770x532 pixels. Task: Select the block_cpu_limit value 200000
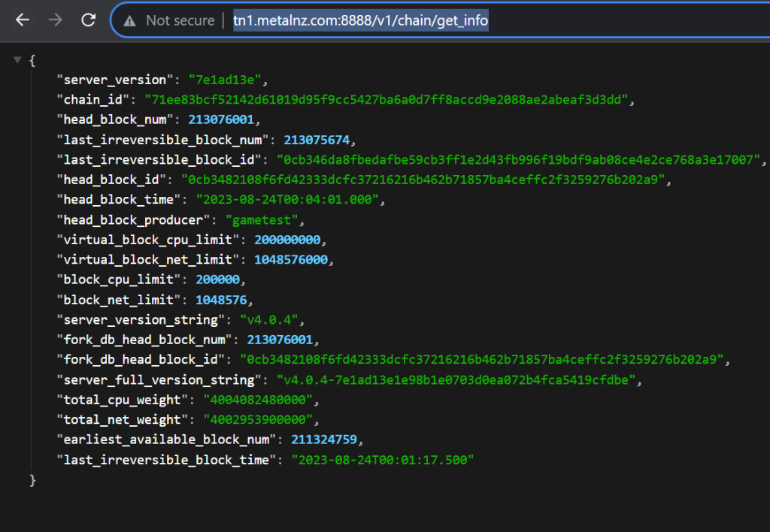click(x=217, y=280)
